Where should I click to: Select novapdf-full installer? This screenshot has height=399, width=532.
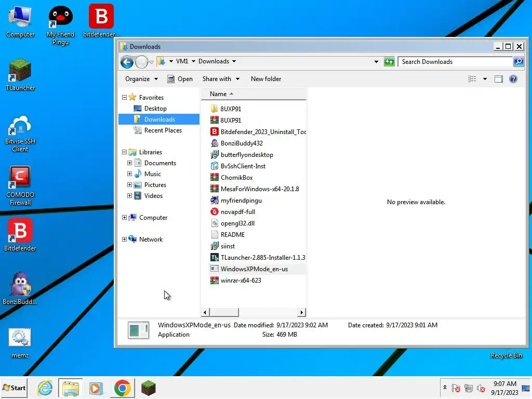[x=232, y=212]
